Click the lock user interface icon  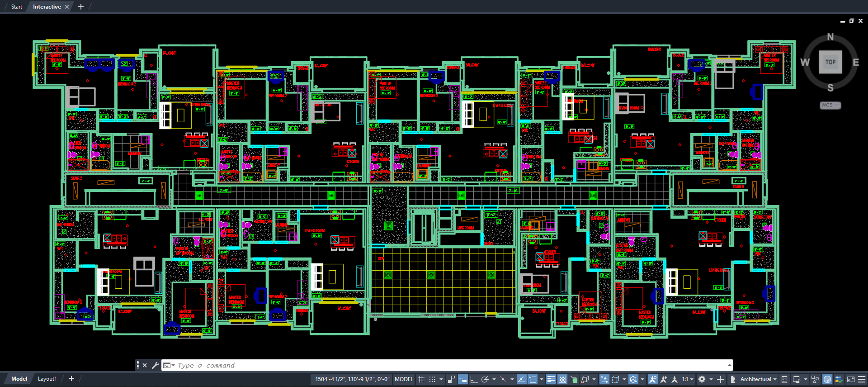coord(796,379)
